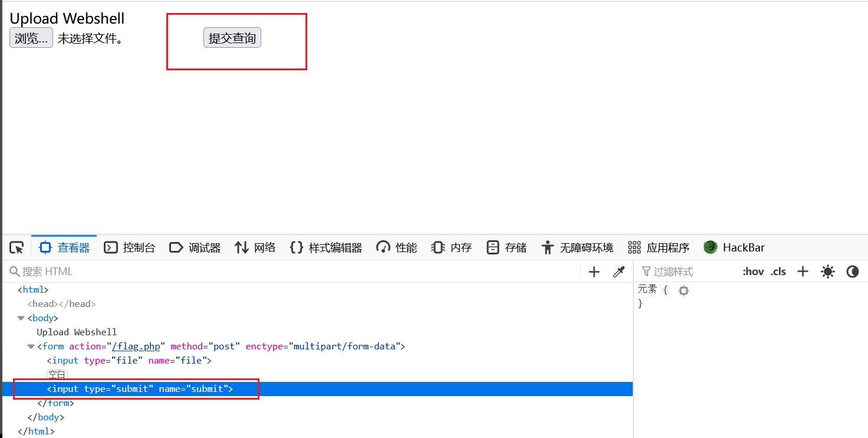Select the closing </form> tag row
This screenshot has height=438, width=868.
click(x=317, y=403)
